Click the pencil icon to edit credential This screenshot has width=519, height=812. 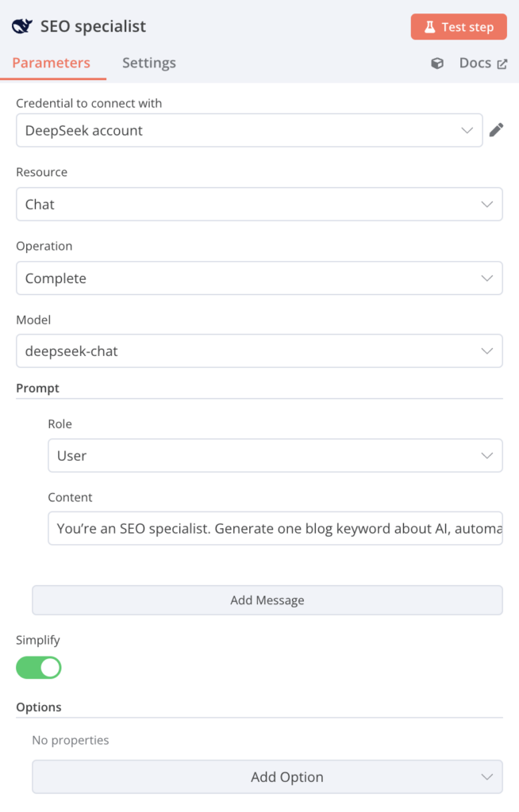click(497, 129)
